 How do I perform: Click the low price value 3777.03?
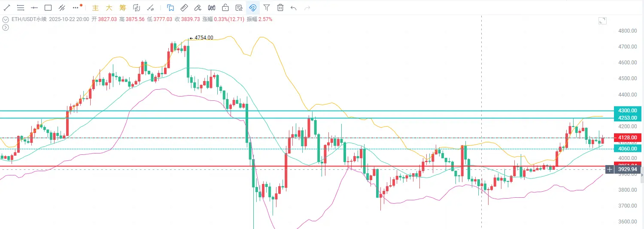point(163,19)
